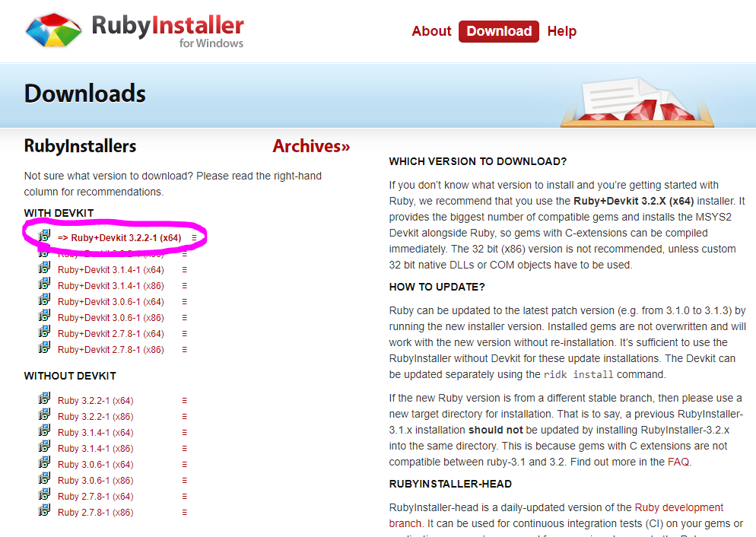The image size is (756, 537).
Task: Download Ruby 3.1.4-1 (x86) without Devkit
Action: click(96, 448)
